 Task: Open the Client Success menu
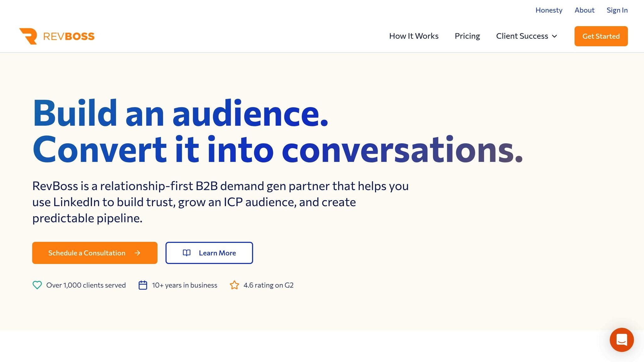(522, 36)
